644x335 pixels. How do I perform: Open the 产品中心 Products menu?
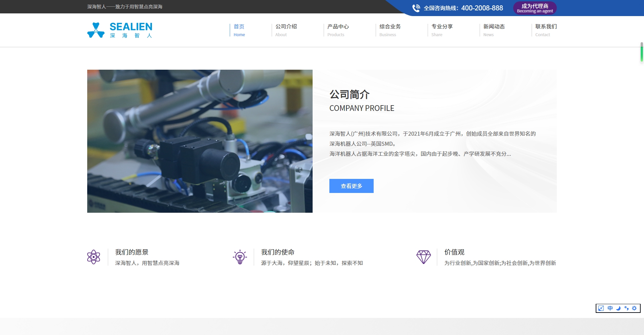pyautogui.click(x=338, y=30)
